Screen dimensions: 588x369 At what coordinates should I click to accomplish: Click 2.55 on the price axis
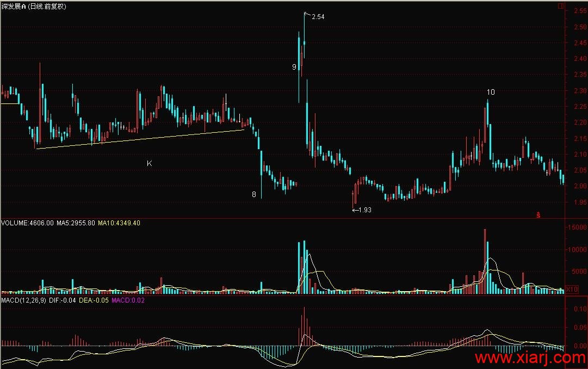(x=580, y=11)
